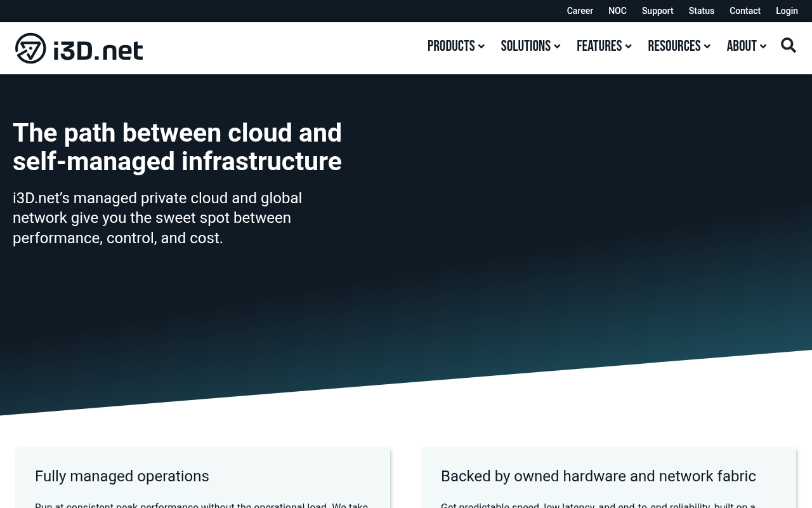Open the About menu
This screenshot has height=508, width=812.
[x=742, y=46]
